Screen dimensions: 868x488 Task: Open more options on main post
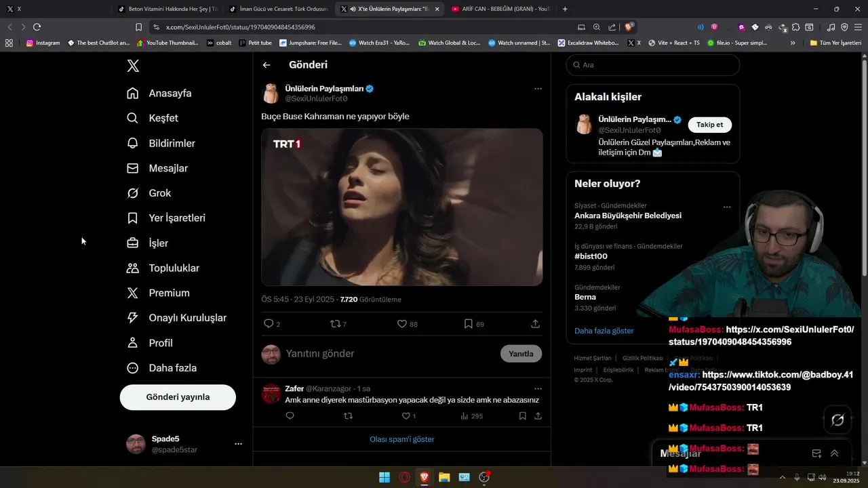click(538, 89)
